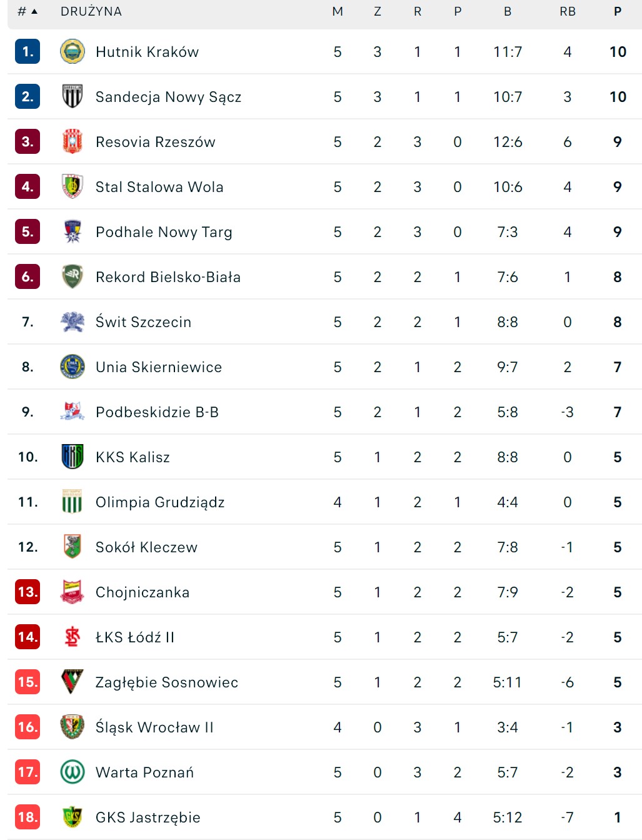Click the blue position 1 badge

[x=28, y=52]
